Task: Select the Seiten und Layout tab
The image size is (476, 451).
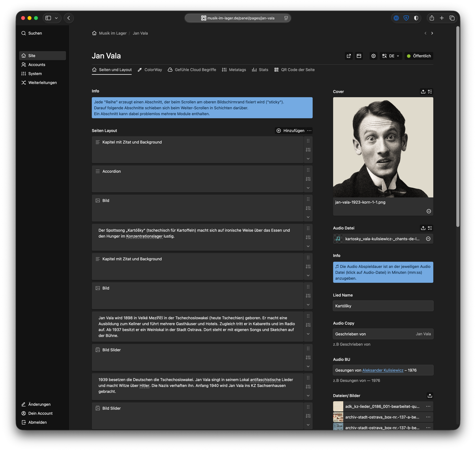Action: (x=112, y=70)
